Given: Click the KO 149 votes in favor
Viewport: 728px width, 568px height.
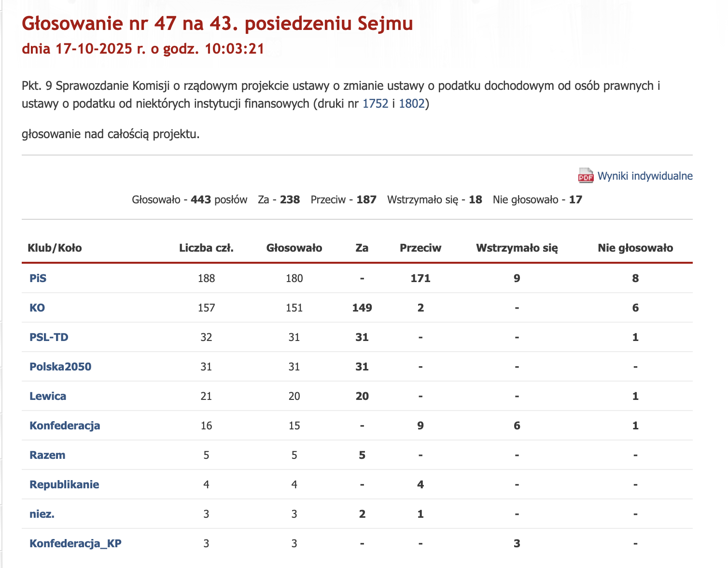Looking at the screenshot, I should tap(362, 308).
